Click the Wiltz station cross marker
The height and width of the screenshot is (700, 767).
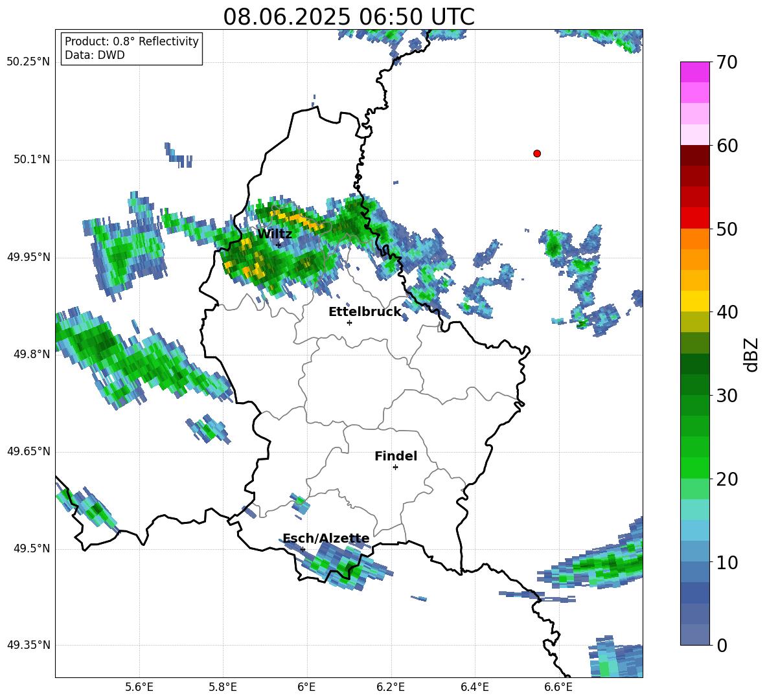tap(279, 245)
